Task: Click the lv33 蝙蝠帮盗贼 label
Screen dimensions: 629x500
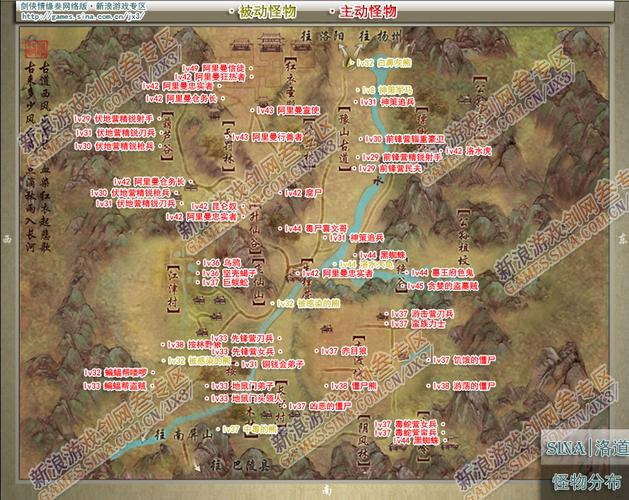Action: (114, 386)
